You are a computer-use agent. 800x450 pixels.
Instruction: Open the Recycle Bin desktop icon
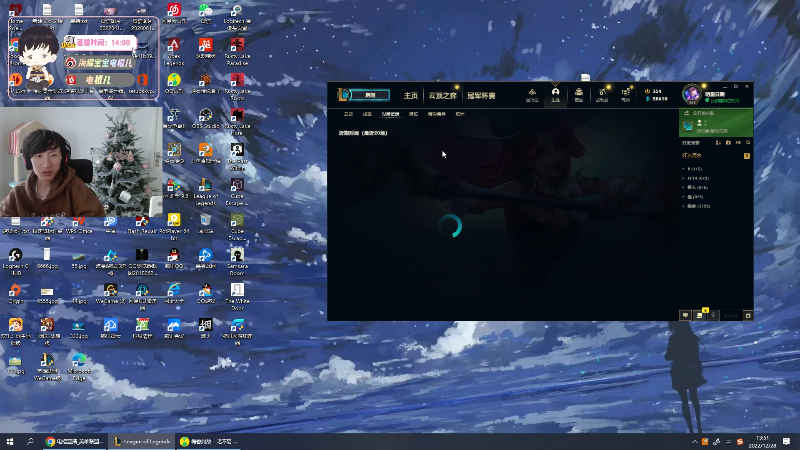206,223
